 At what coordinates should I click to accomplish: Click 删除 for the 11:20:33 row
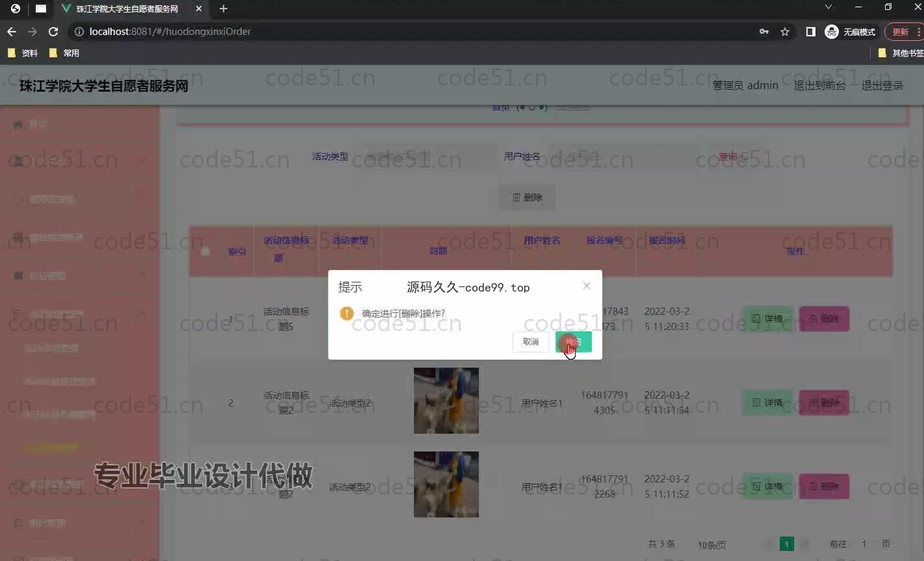[x=824, y=319]
